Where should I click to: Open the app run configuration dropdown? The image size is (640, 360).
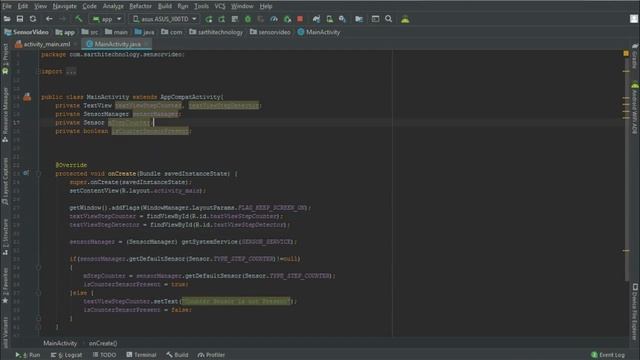pyautogui.click(x=107, y=19)
